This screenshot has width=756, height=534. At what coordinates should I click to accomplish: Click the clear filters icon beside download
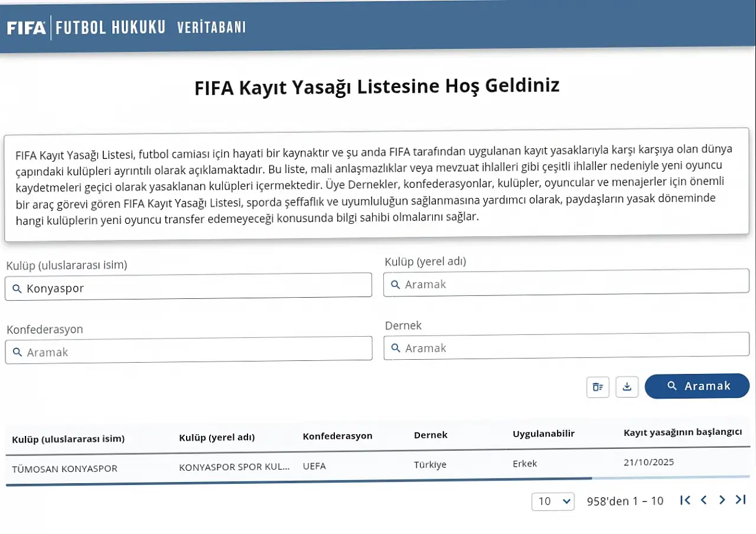coord(598,388)
